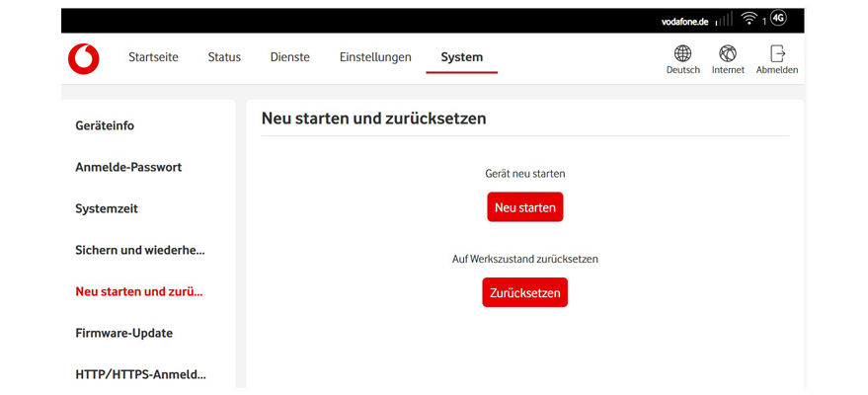Open Systemzeit sidebar entry

click(x=107, y=209)
